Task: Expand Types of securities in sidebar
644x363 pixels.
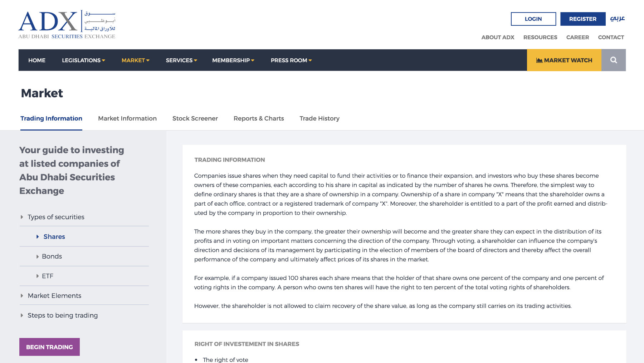Action: (56, 217)
